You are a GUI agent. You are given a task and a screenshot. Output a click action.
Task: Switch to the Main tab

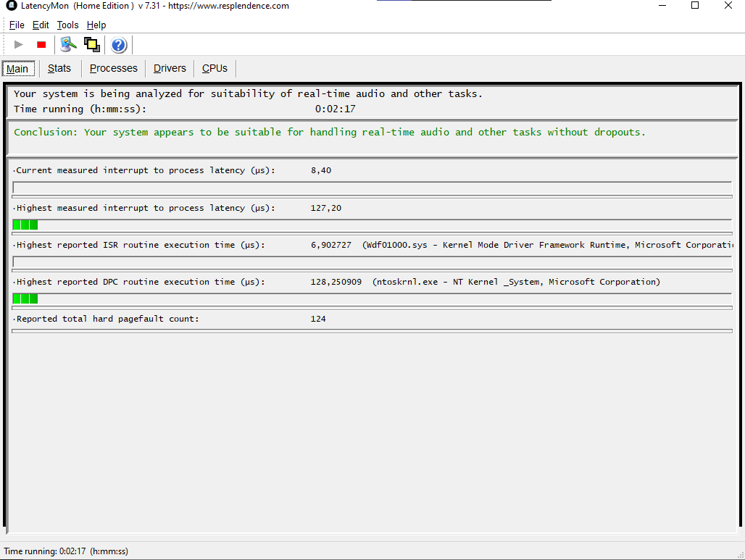coord(17,69)
